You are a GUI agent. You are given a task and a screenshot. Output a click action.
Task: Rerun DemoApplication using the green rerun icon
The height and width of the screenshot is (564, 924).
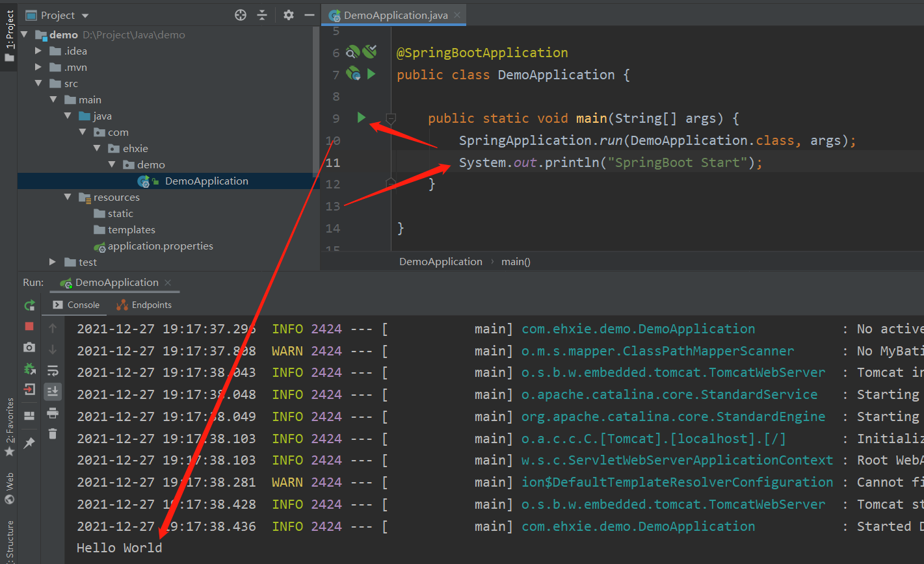pyautogui.click(x=29, y=305)
